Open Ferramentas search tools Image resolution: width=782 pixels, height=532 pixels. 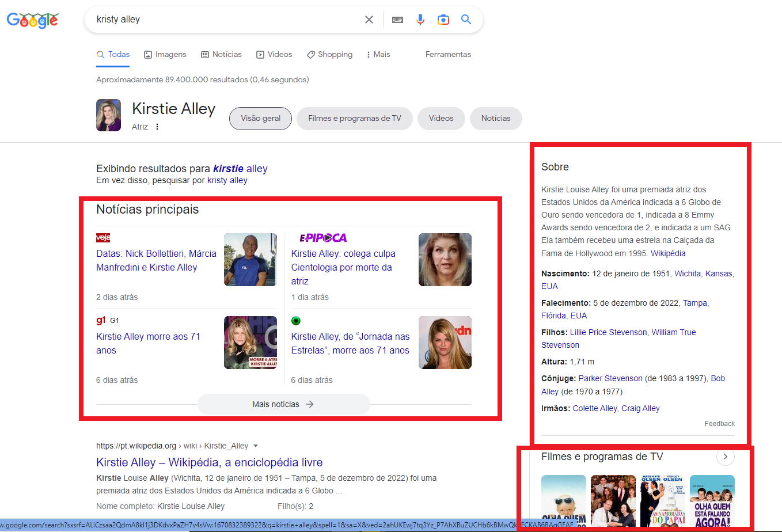tap(448, 54)
